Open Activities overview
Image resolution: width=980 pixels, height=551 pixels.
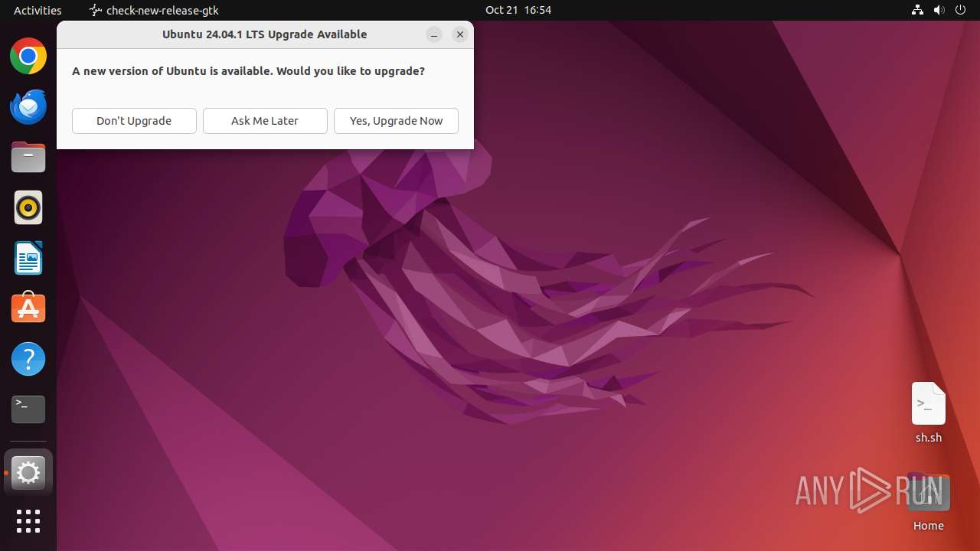click(38, 10)
